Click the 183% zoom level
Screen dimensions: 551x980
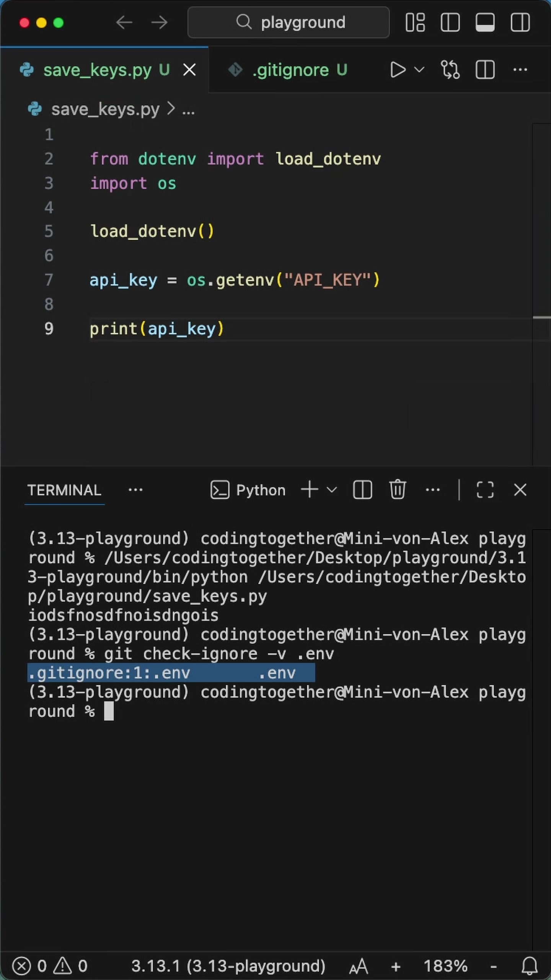coord(445,966)
